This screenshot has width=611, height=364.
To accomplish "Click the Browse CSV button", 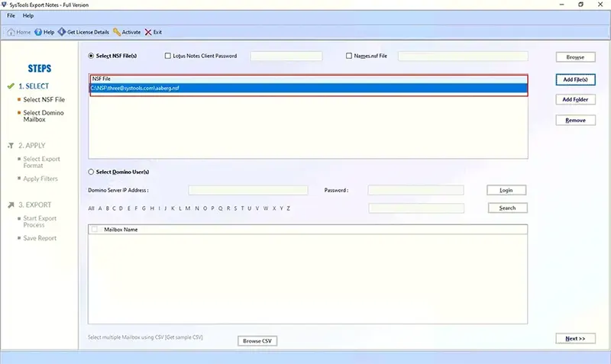I will click(257, 341).
